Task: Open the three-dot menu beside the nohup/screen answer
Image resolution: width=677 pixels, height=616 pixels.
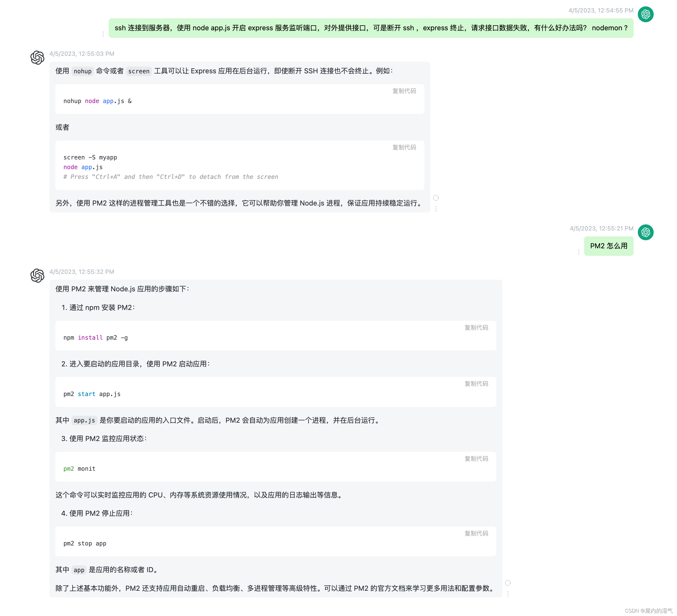Action: click(436, 209)
